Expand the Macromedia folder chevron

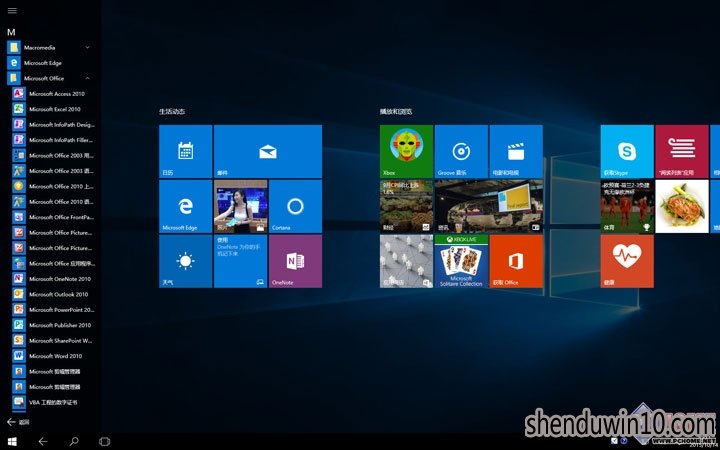[x=87, y=47]
